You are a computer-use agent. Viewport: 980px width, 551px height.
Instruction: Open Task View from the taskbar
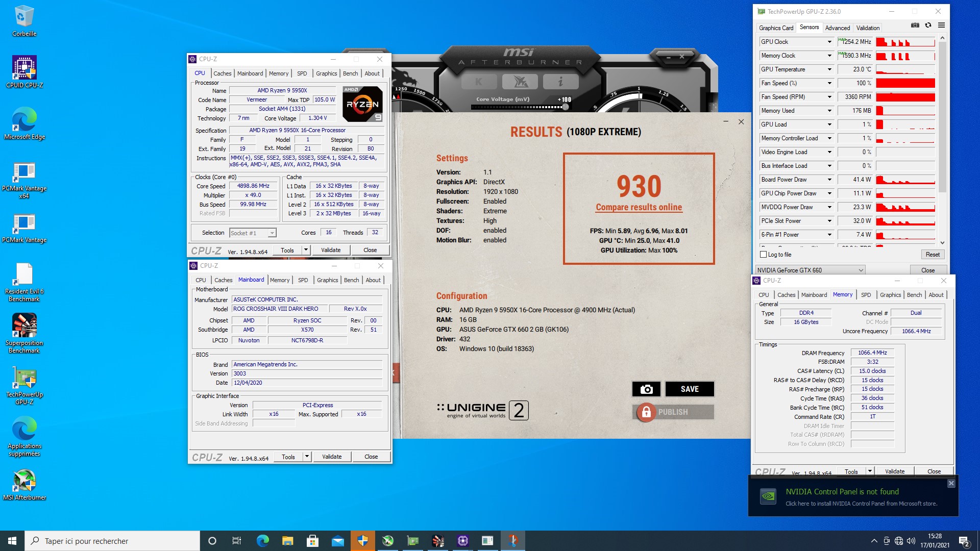coord(236,541)
